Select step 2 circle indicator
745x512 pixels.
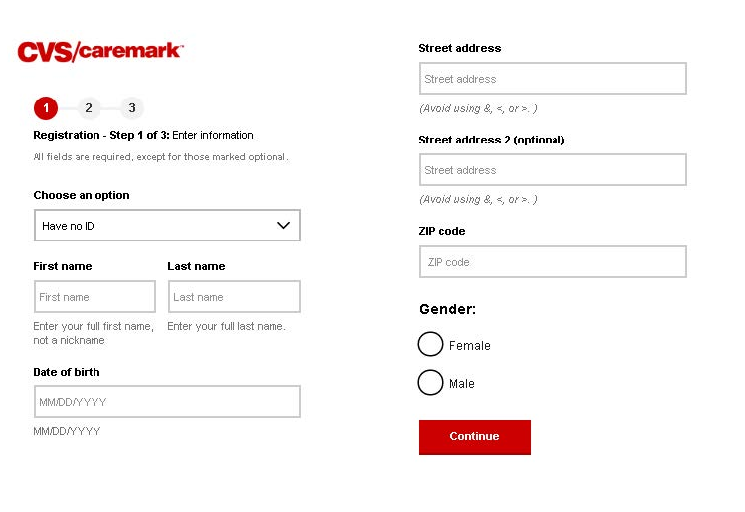coord(89,108)
